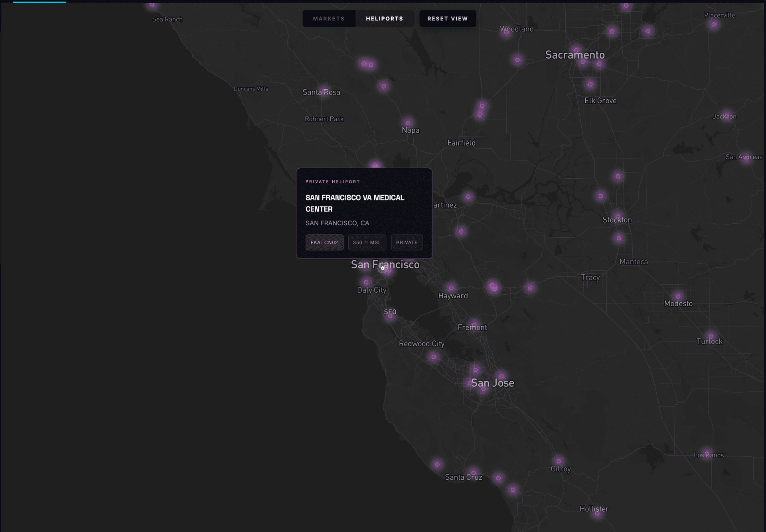
Task: Click the PRIVATE tag in the popup
Action: 407,242
